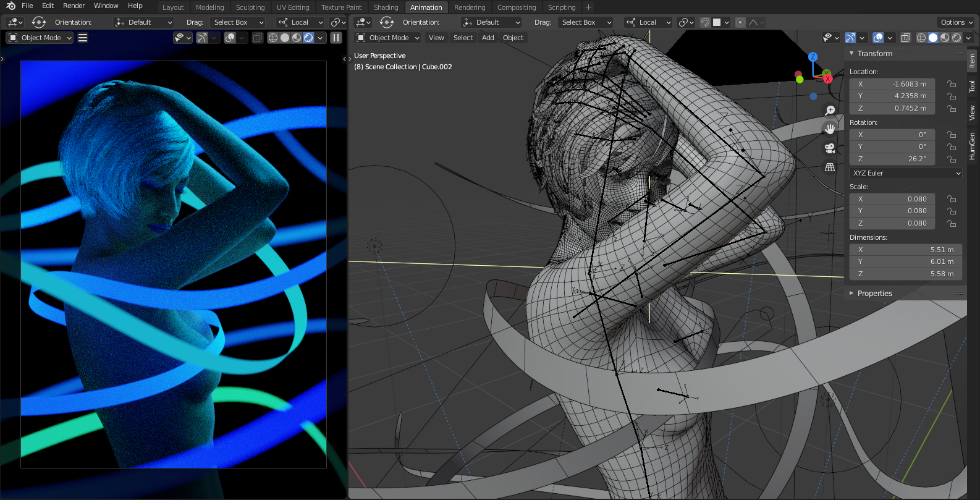Select rendered shading in left viewport header
980x500 pixels.
308,38
